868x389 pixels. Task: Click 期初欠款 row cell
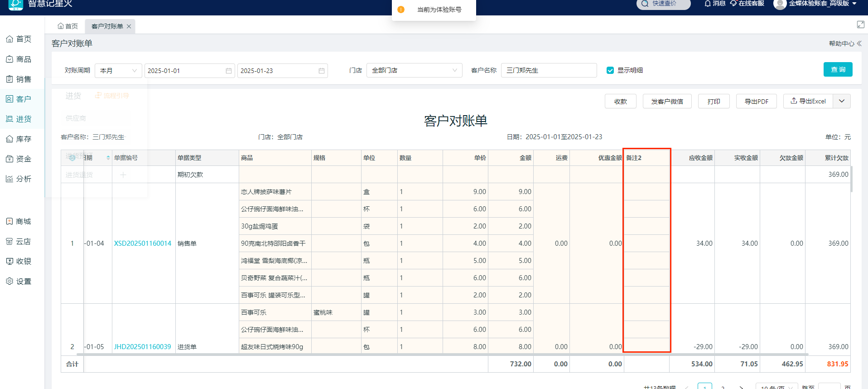(x=207, y=175)
